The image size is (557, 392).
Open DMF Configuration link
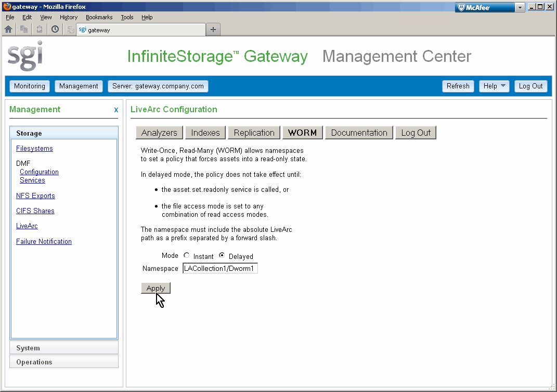39,172
